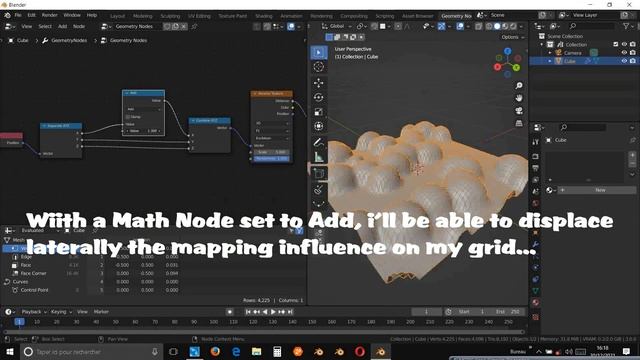Click the Cube breadcrumb in node editor
This screenshot has height=360, width=640.
(19, 40)
